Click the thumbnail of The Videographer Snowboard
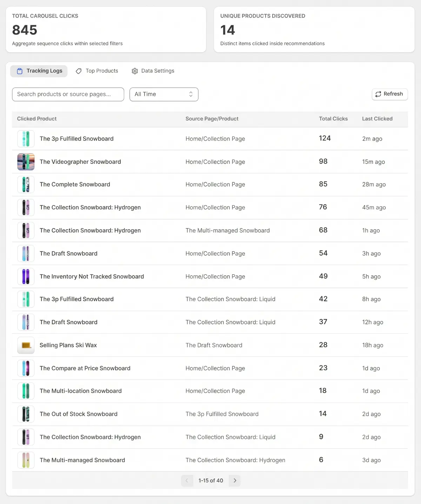Screen dimensions: 421x504 point(26,162)
